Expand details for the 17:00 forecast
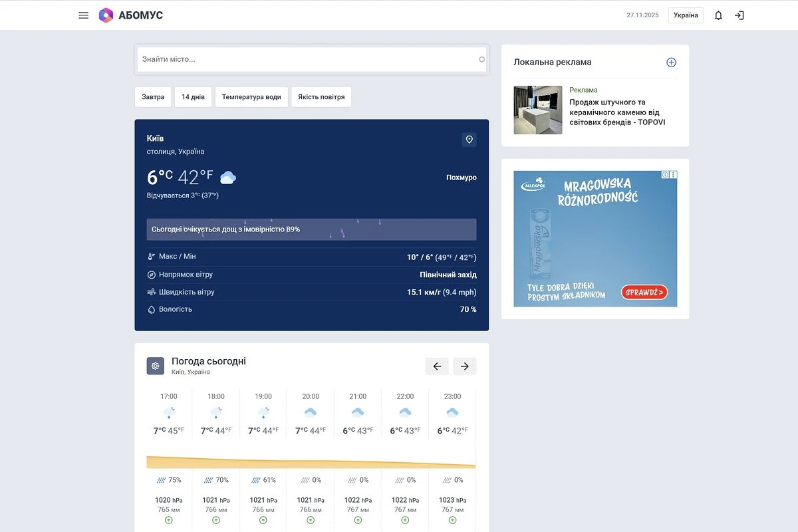This screenshot has height=532, width=798. pos(169,520)
